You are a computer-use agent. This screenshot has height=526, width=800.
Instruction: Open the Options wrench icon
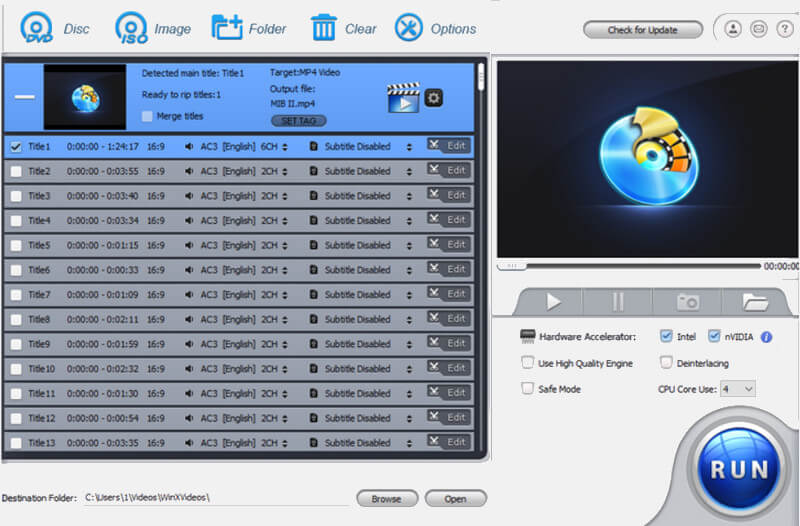(408, 27)
